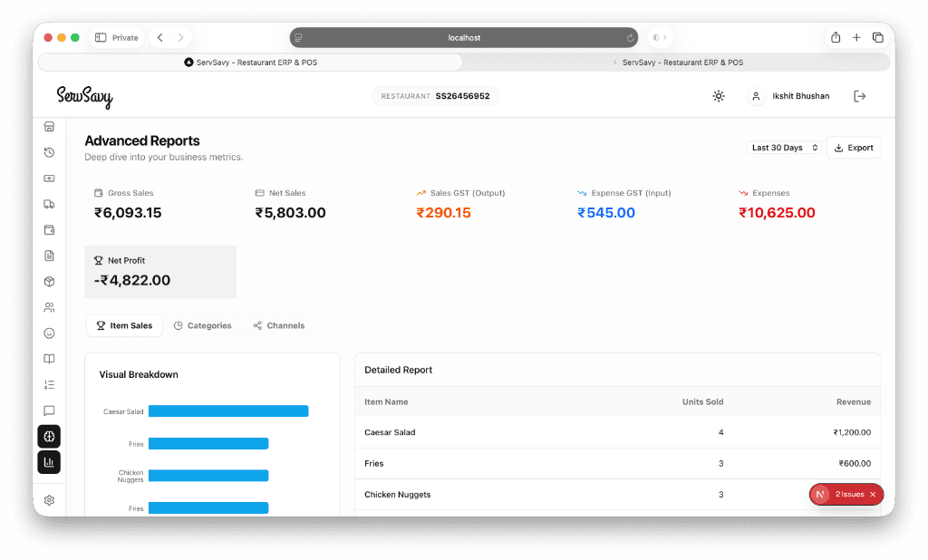Open the Last 30 Days date range dropdown
Image resolution: width=928 pixels, height=560 pixels.
[783, 147]
